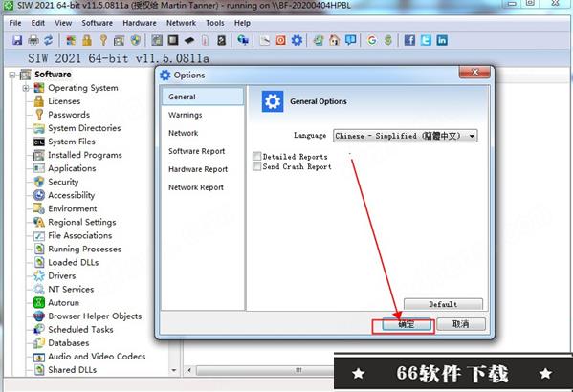Enable the Detailed Reports checkbox
This screenshot has width=573, height=392.
(x=257, y=157)
